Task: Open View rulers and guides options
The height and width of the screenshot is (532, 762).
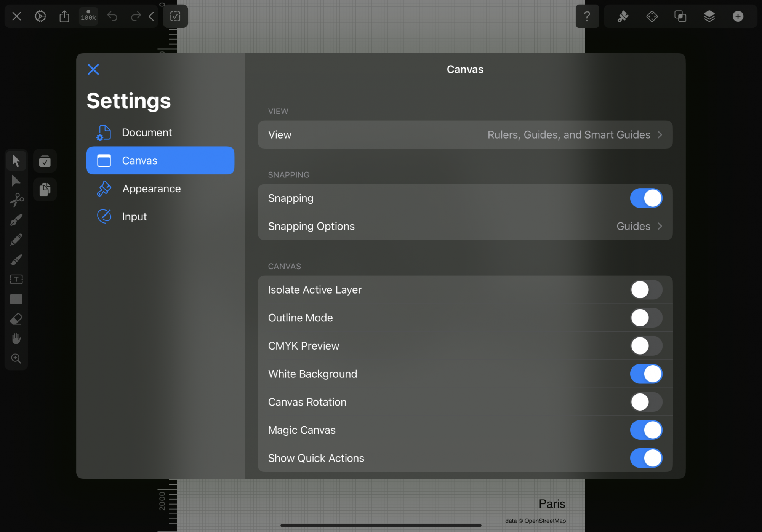Action: 465,135
